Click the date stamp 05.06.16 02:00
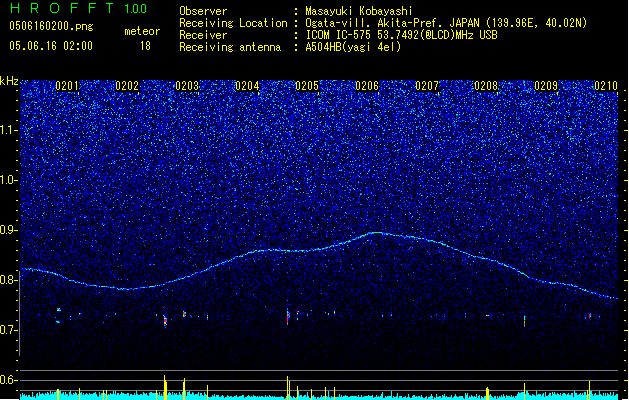 coord(51,46)
